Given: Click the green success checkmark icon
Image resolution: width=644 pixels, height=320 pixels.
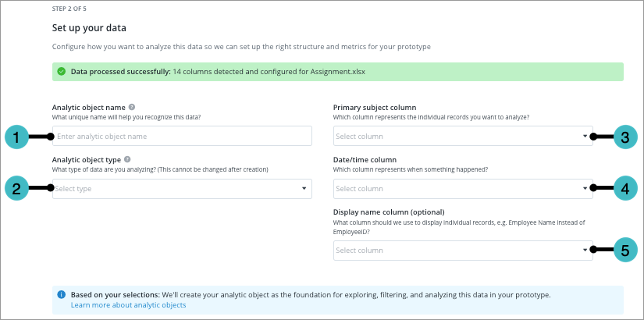Looking at the screenshot, I should [x=61, y=72].
